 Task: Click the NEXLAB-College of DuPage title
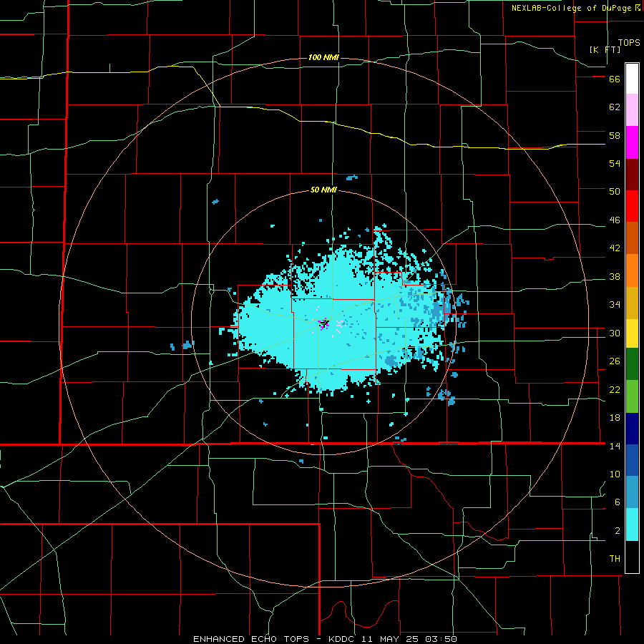pos(571,8)
